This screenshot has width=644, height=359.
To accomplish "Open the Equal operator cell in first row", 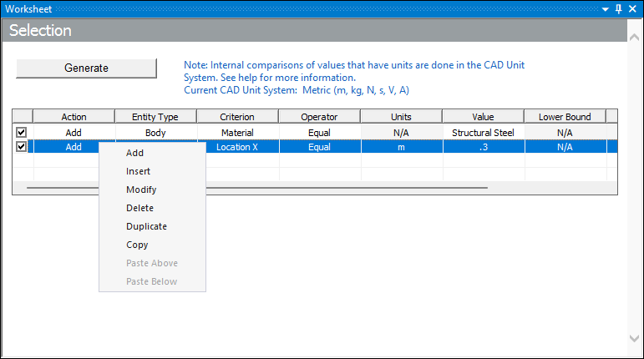I will pyautogui.click(x=319, y=132).
